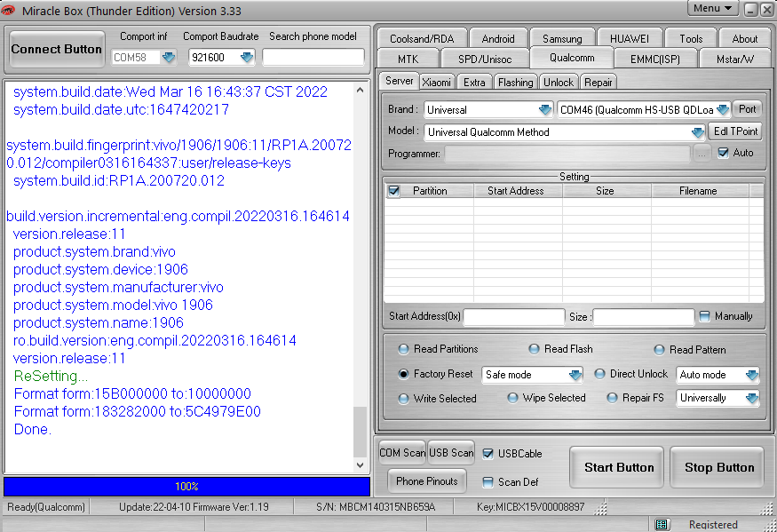Toggle the USBCable checkbox

click(488, 454)
